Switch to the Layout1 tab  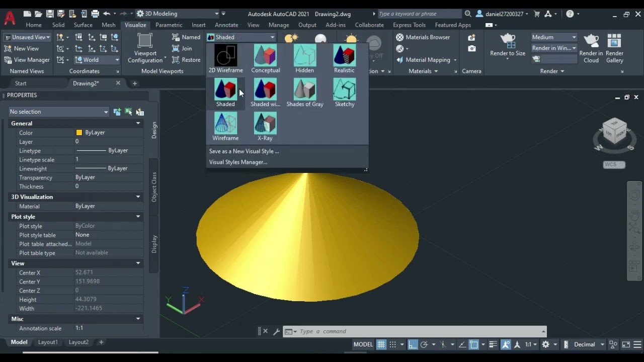(48, 342)
